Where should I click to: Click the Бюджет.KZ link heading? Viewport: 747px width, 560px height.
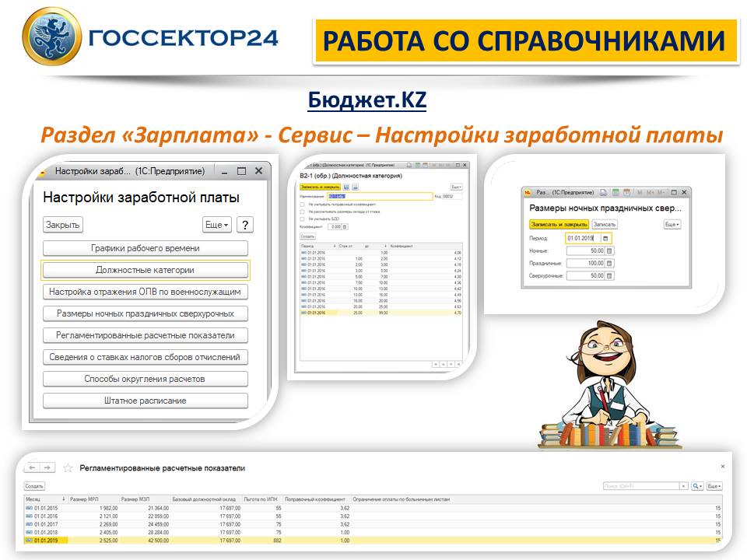[x=366, y=100]
